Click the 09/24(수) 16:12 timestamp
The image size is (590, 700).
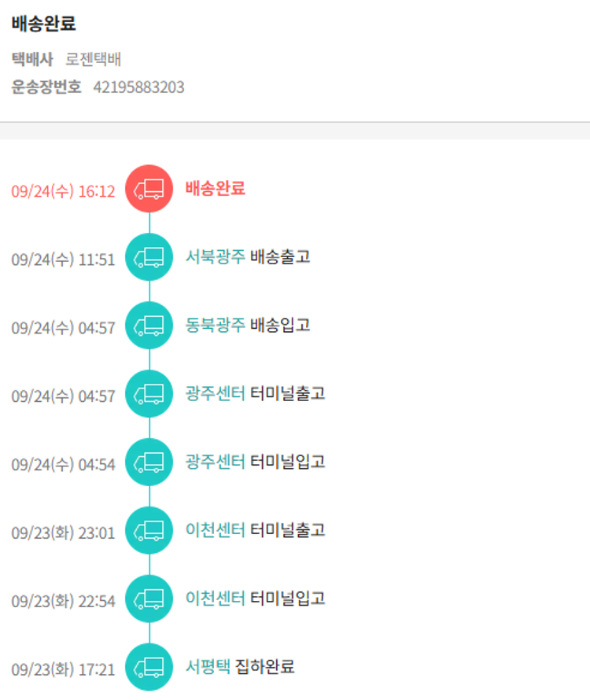pos(63,191)
